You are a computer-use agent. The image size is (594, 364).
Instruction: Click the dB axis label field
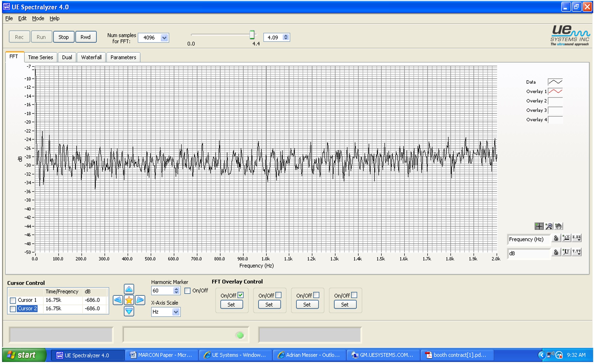[x=529, y=254]
